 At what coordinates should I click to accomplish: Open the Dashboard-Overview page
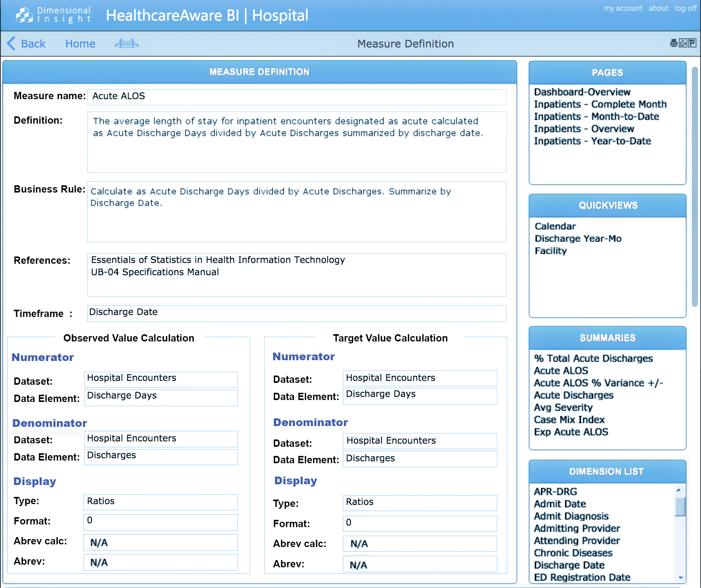(x=582, y=92)
